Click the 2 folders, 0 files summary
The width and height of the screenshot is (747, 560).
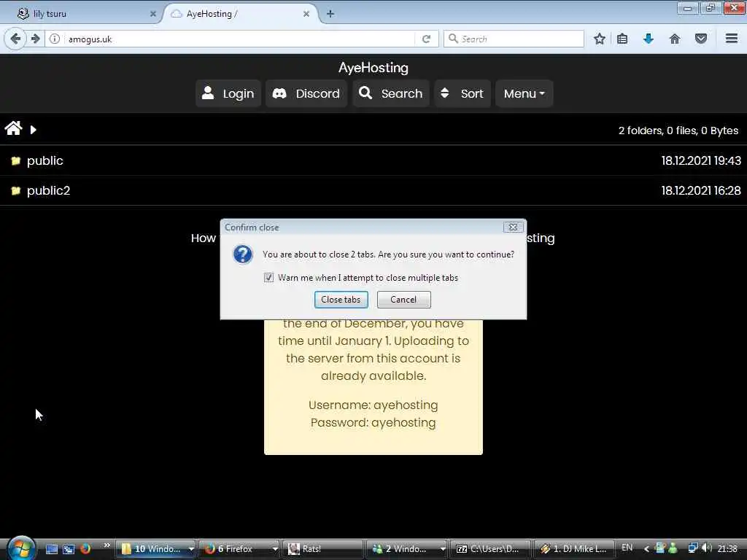[x=678, y=131]
